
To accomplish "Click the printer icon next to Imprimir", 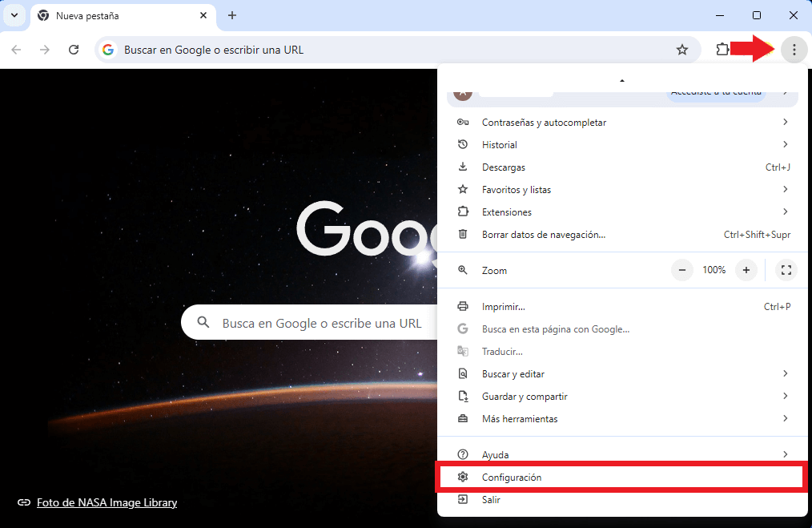I will pyautogui.click(x=462, y=306).
